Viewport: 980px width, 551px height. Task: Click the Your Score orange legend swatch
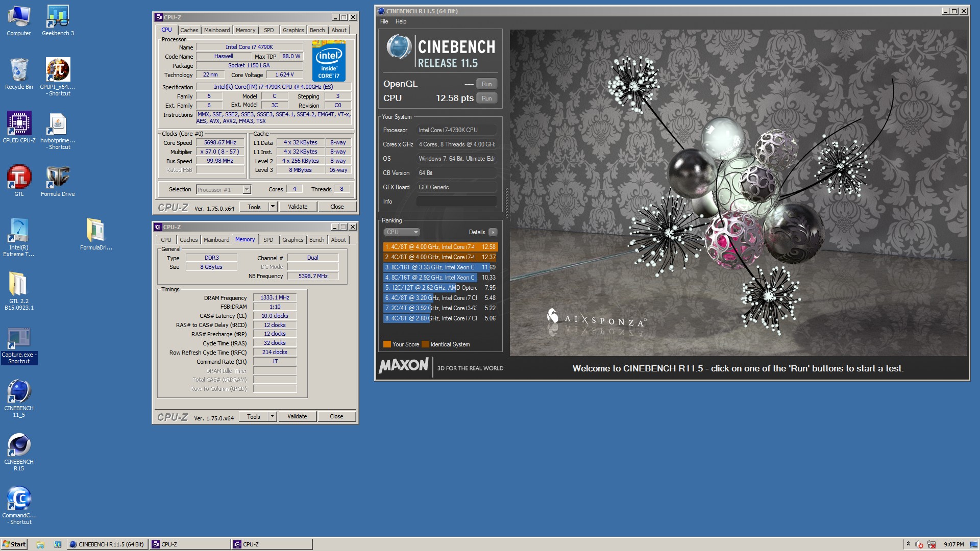click(387, 344)
